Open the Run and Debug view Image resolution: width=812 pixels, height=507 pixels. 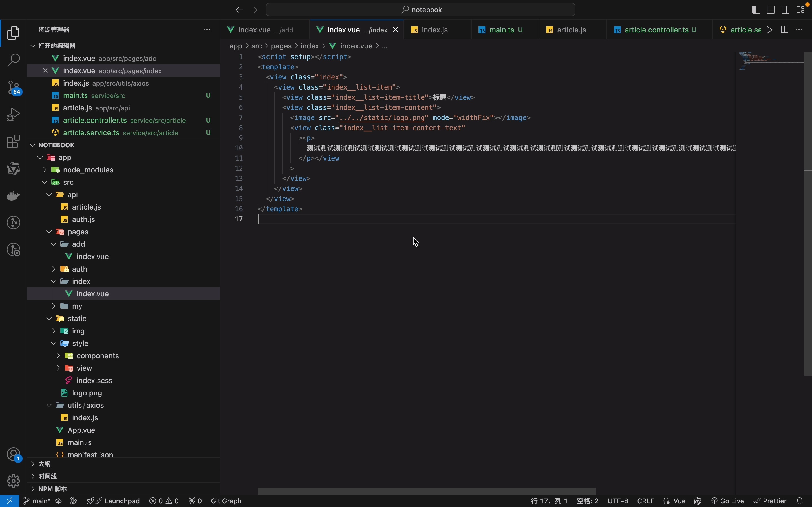(14, 114)
